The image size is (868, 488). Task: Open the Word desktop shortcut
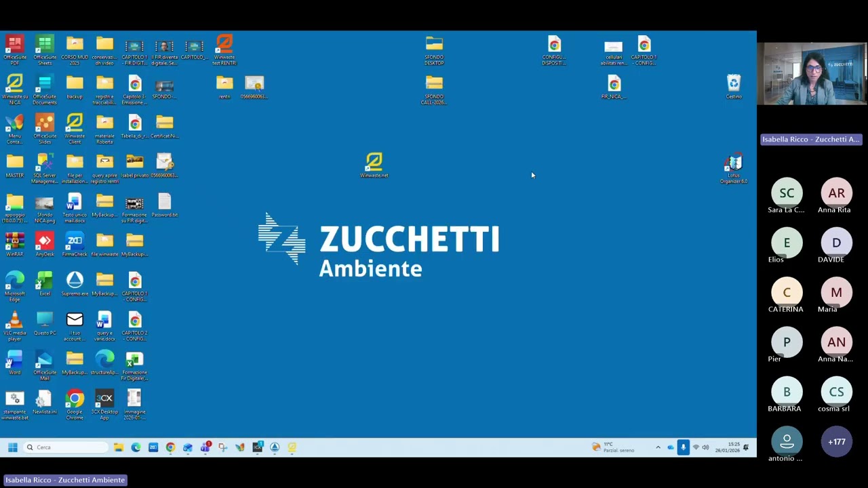point(14,363)
